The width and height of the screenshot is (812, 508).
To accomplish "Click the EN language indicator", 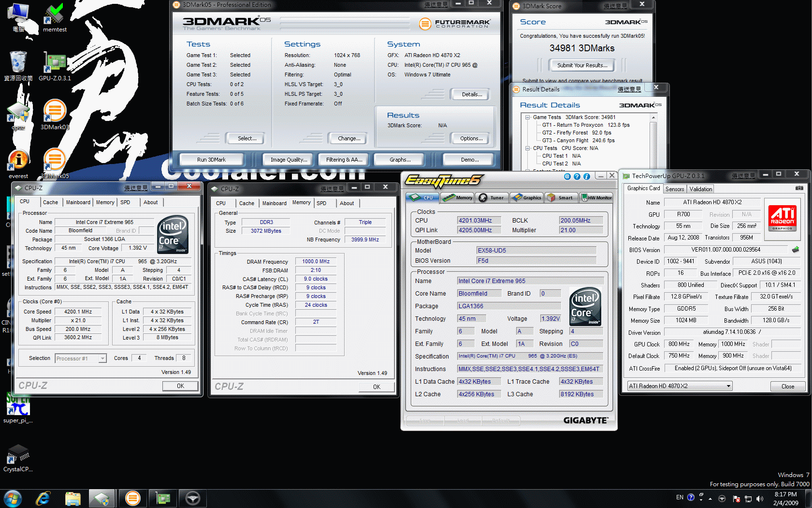I will tap(680, 497).
